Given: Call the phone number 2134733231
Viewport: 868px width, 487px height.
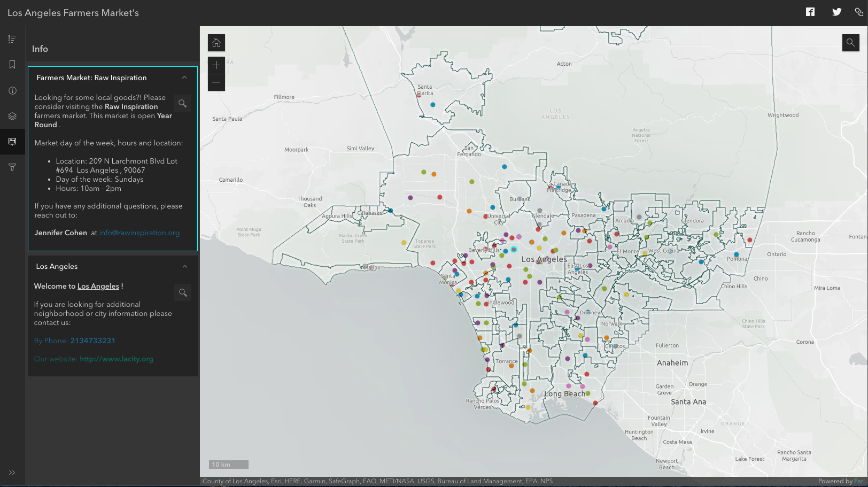Looking at the screenshot, I should pos(93,341).
